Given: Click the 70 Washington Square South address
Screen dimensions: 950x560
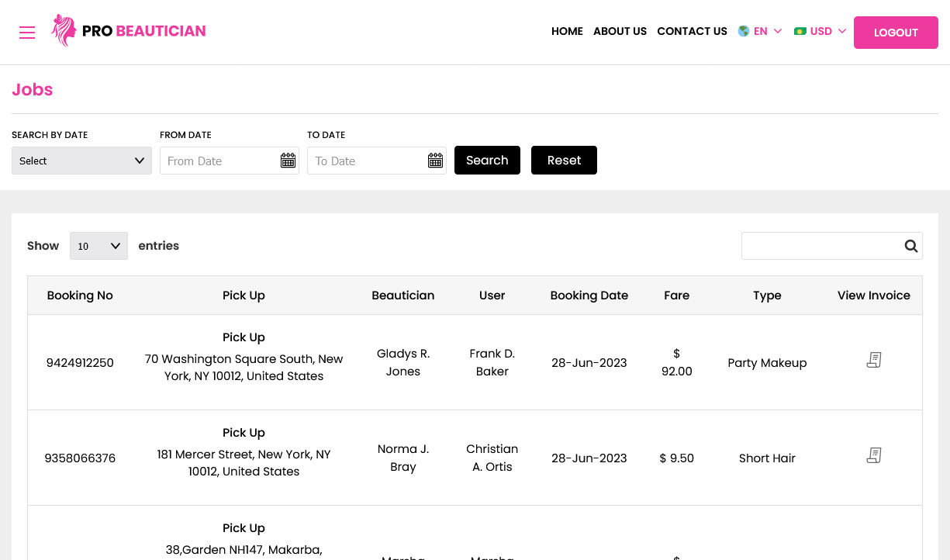Looking at the screenshot, I should pyautogui.click(x=244, y=368).
